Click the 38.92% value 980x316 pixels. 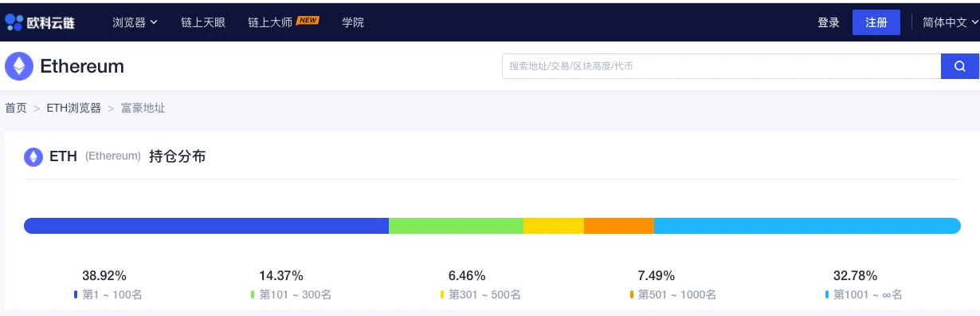point(104,275)
